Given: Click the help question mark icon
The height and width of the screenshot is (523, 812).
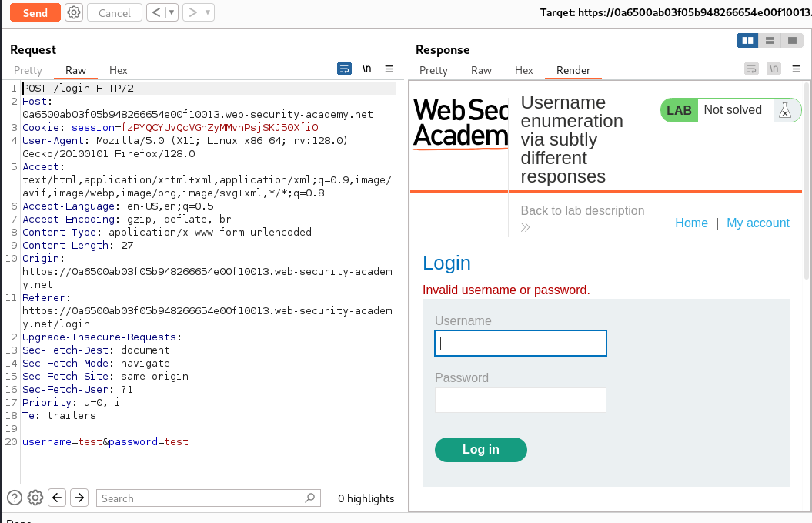Looking at the screenshot, I should pos(14,498).
